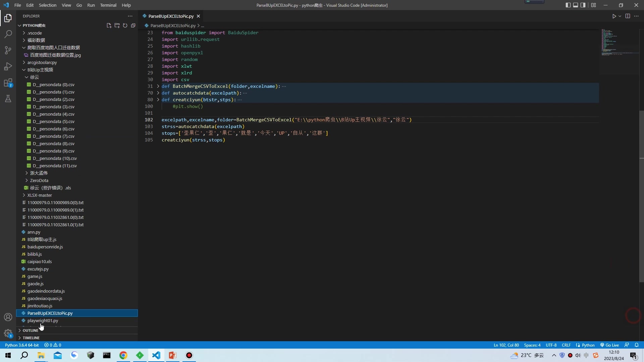
Task: Expand the folded BatchMergeCSVToExcel function
Action: (x=158, y=86)
